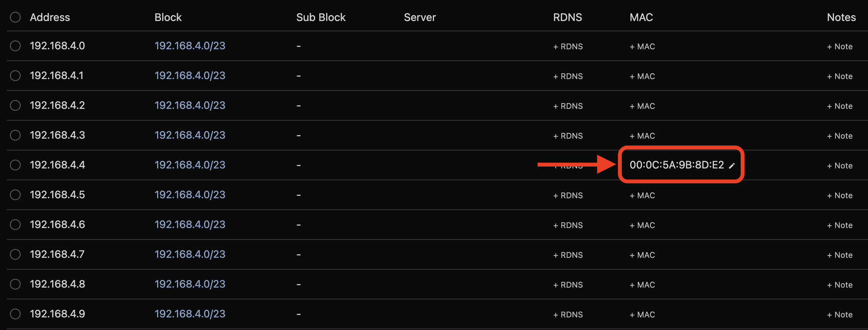Click MAC value 00:0C:5A:9B:8D:E2

(x=677, y=165)
